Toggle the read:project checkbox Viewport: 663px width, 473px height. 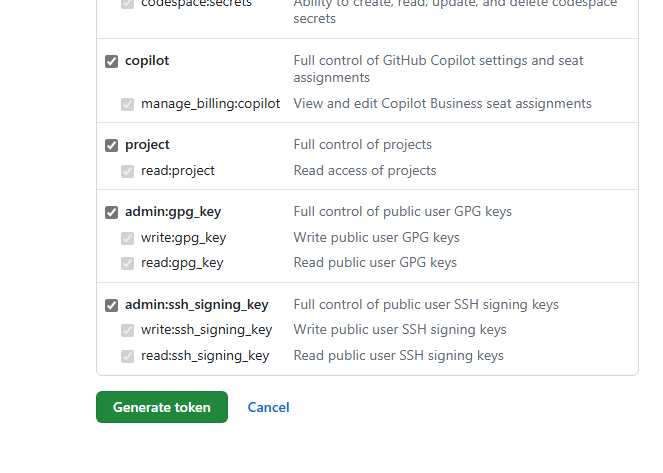[x=127, y=171]
